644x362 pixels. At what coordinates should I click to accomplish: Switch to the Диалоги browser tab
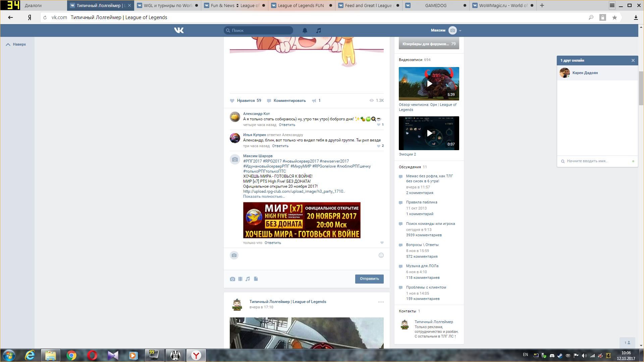pos(33,5)
